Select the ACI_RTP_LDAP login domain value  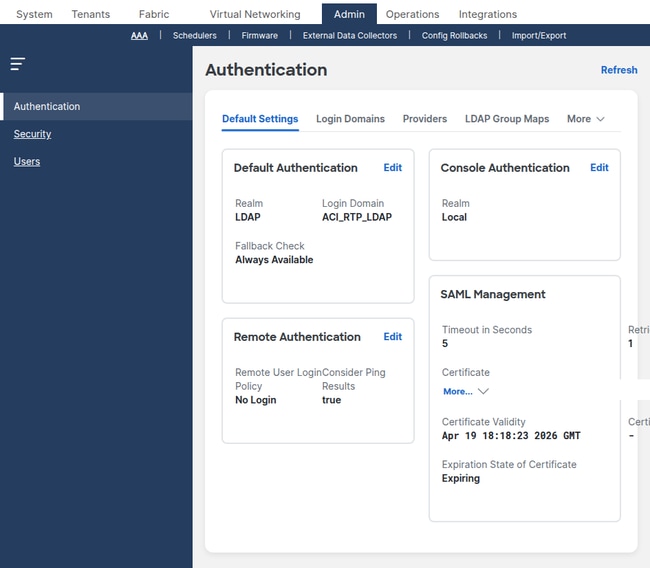(357, 217)
